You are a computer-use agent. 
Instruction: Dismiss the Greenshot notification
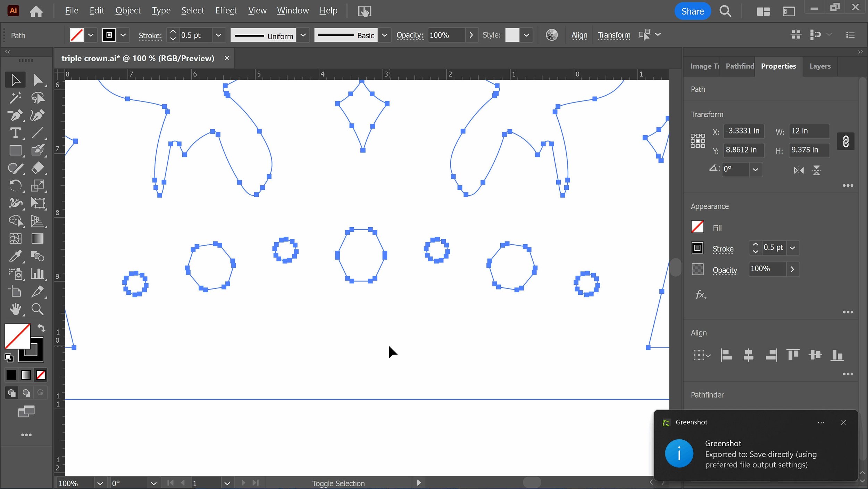[x=844, y=422]
